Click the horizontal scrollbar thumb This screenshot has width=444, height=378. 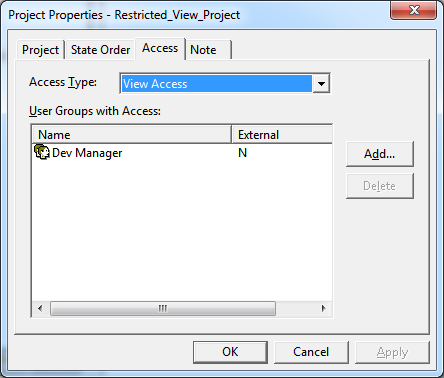click(163, 308)
